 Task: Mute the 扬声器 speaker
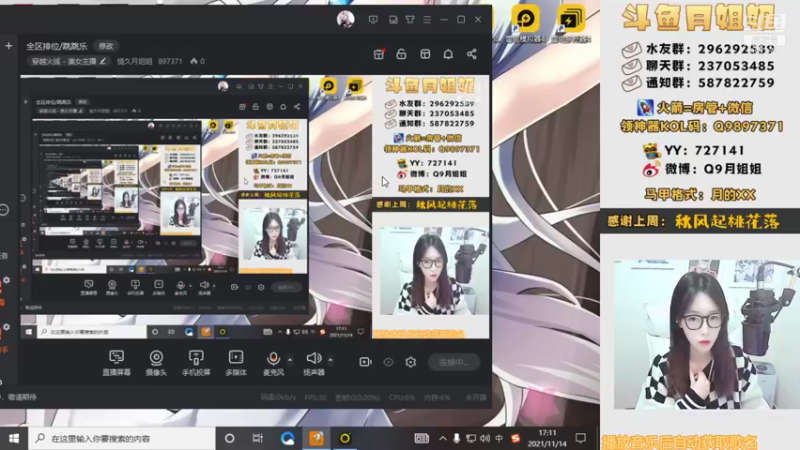[x=314, y=363]
